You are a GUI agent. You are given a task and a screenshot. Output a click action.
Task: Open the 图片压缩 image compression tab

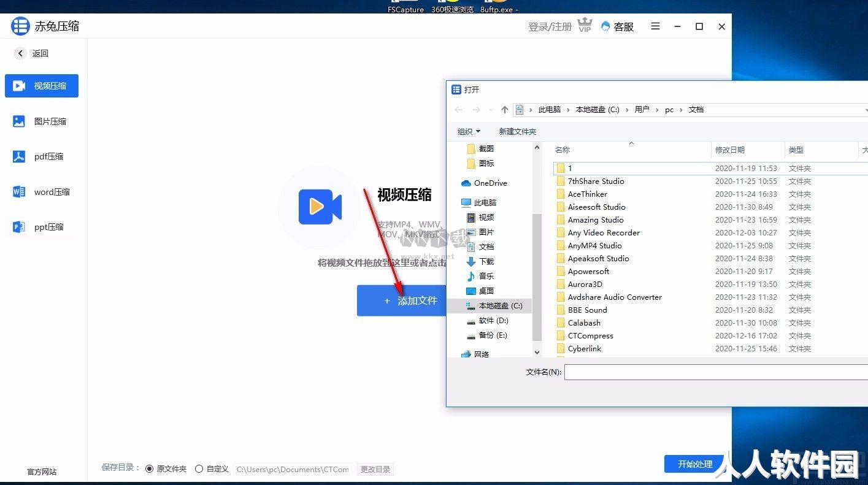coord(42,121)
